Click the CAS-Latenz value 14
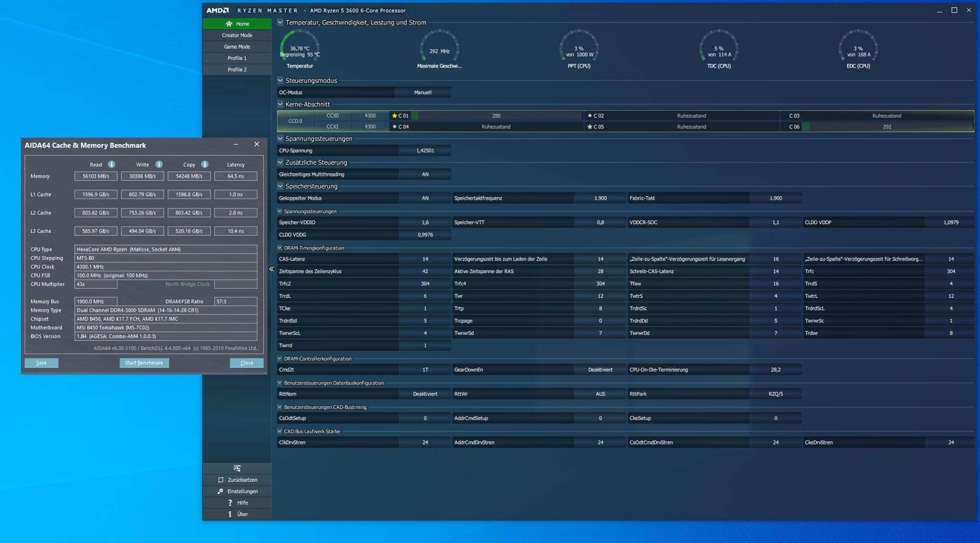This screenshot has height=543, width=980. tap(425, 259)
